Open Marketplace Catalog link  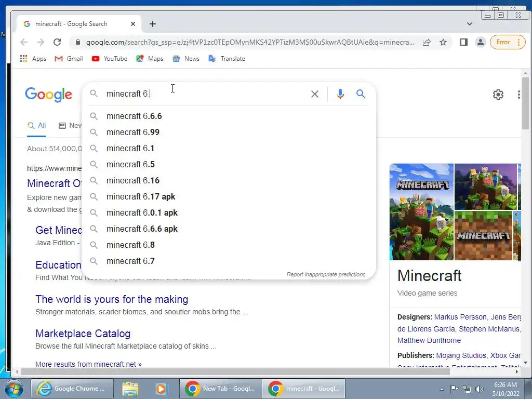click(83, 334)
